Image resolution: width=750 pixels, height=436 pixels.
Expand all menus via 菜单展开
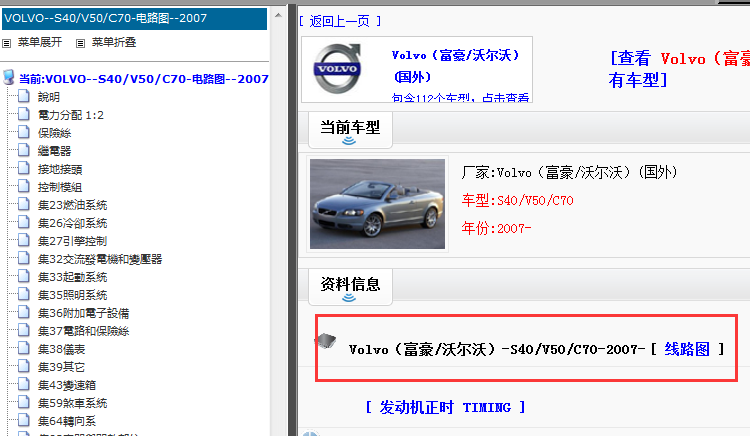pos(40,43)
